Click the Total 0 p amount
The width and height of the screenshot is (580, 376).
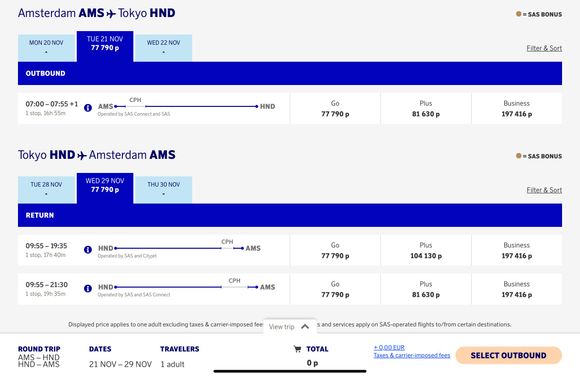312,363
